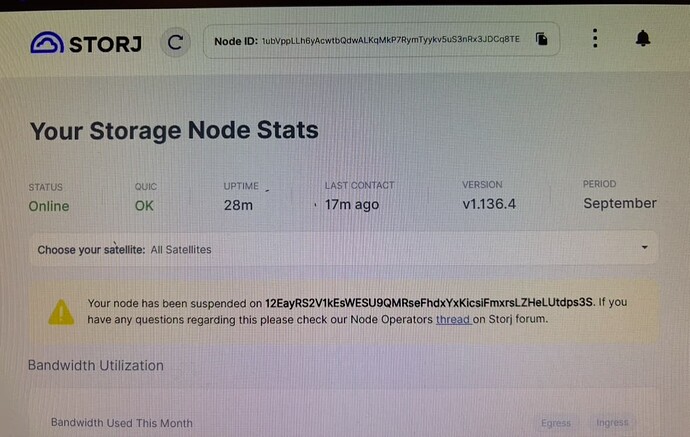Click the satellite selector caret arrow

pyautogui.click(x=645, y=247)
